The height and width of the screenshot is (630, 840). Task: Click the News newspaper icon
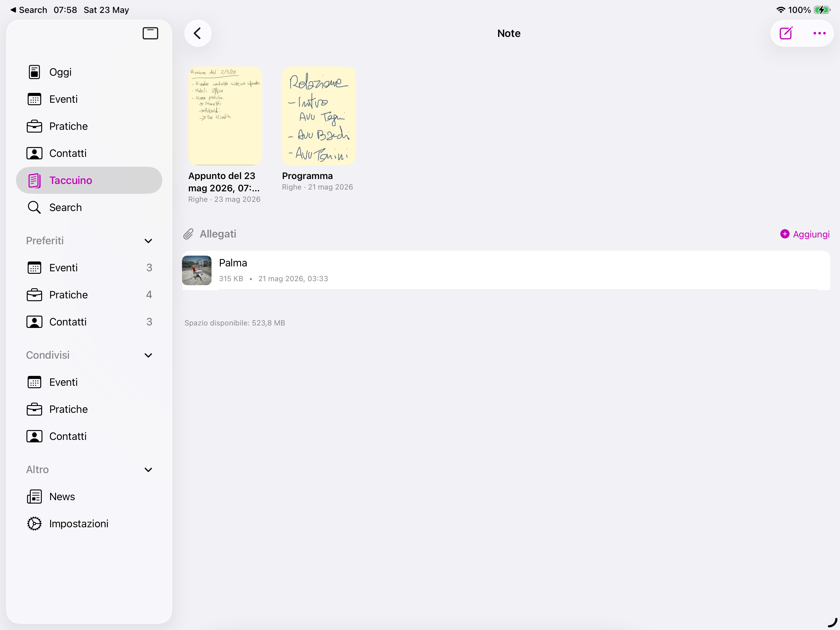click(x=34, y=496)
